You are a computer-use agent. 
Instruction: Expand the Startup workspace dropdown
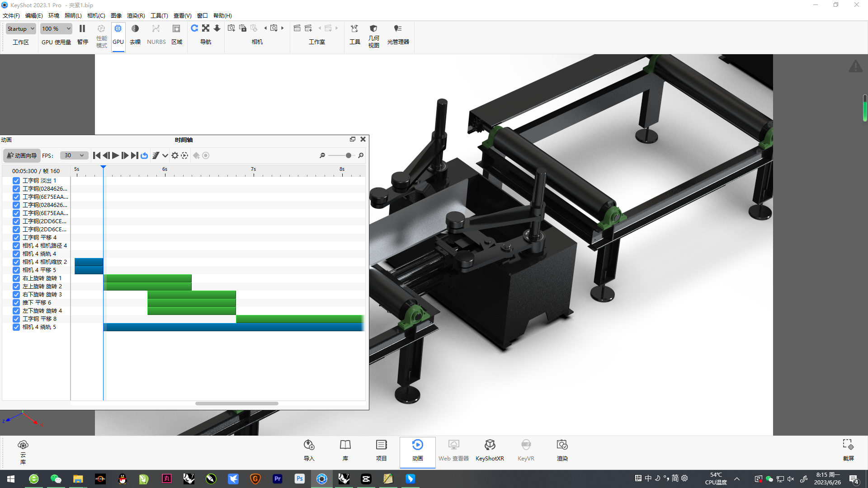(x=20, y=28)
